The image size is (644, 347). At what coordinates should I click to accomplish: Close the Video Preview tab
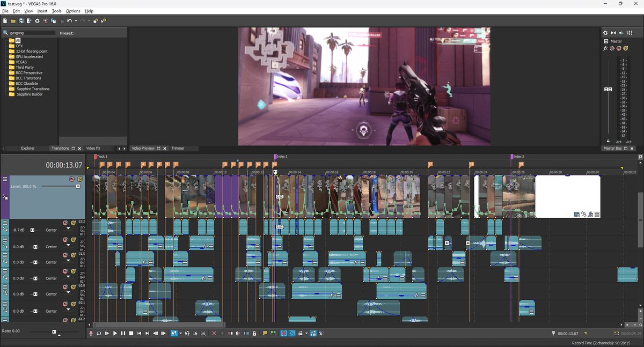165,148
